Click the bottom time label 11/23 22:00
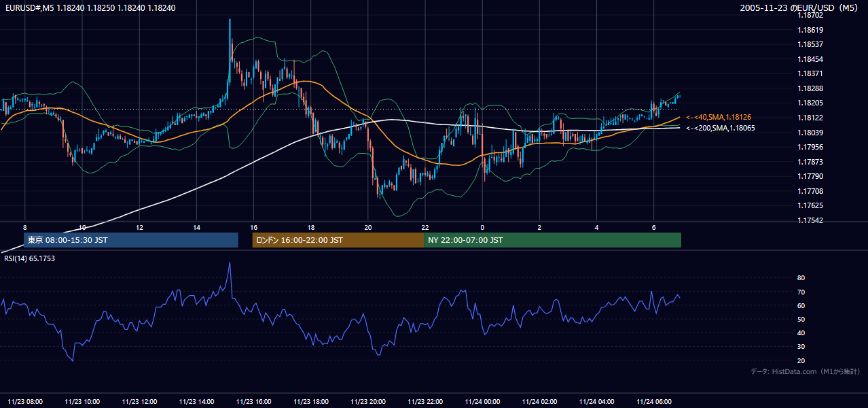The height and width of the screenshot is (408, 868). 425,401
